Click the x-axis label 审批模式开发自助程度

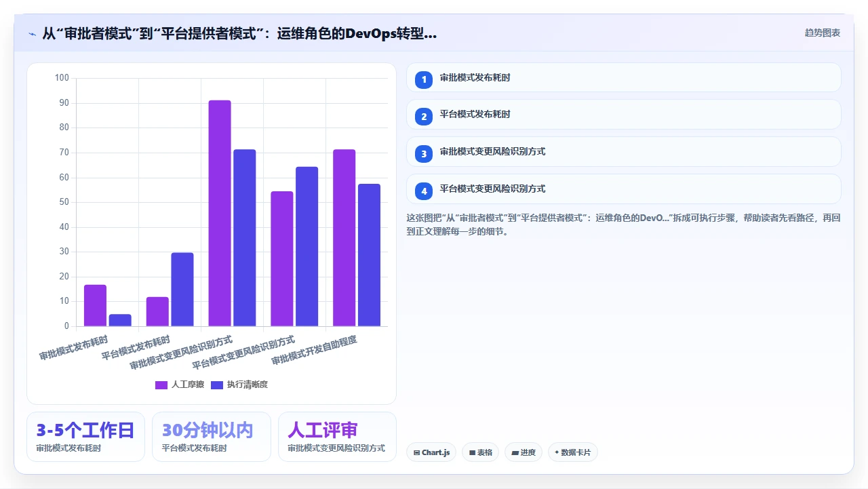315,349
